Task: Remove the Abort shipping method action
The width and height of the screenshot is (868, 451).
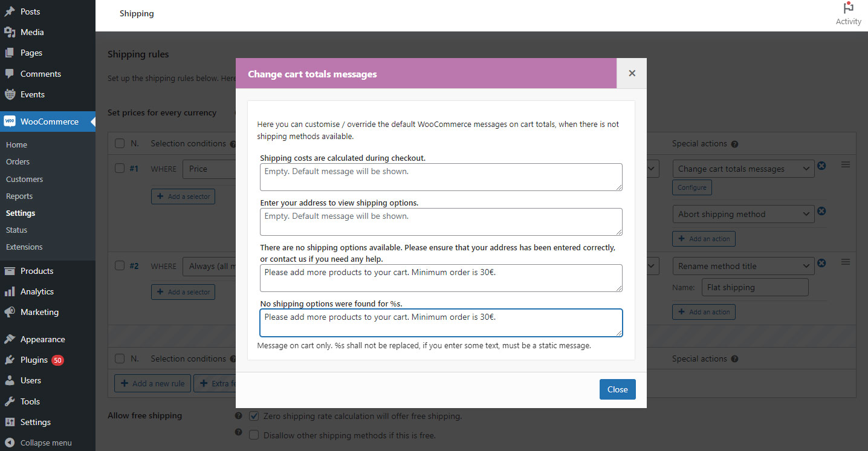Action: pos(821,211)
